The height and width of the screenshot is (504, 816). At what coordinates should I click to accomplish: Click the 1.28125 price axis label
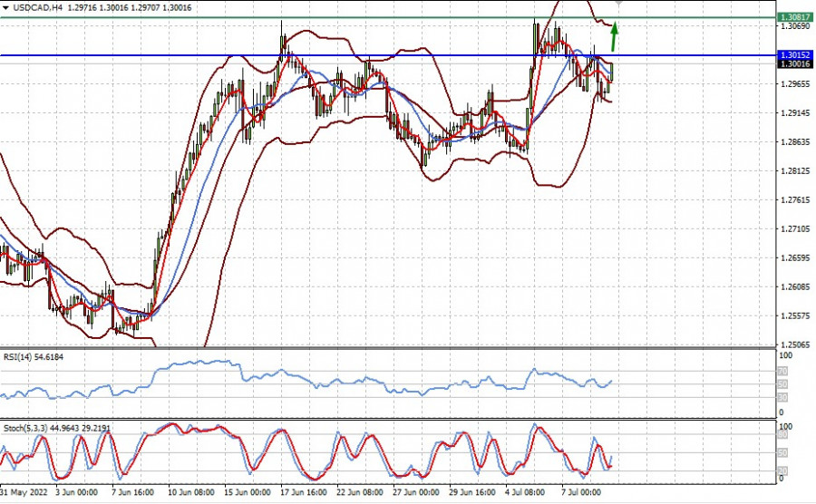click(795, 171)
